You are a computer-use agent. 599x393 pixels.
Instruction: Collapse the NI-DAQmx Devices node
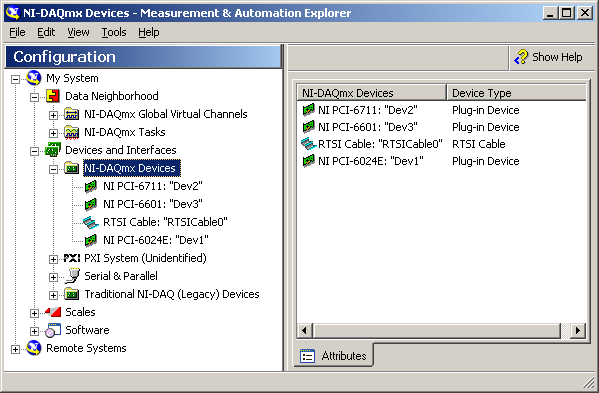point(53,169)
